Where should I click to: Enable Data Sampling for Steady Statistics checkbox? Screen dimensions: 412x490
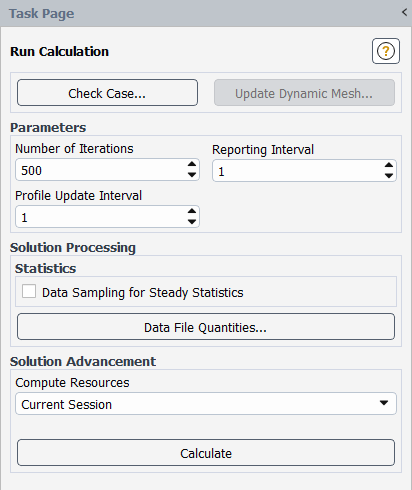29,291
